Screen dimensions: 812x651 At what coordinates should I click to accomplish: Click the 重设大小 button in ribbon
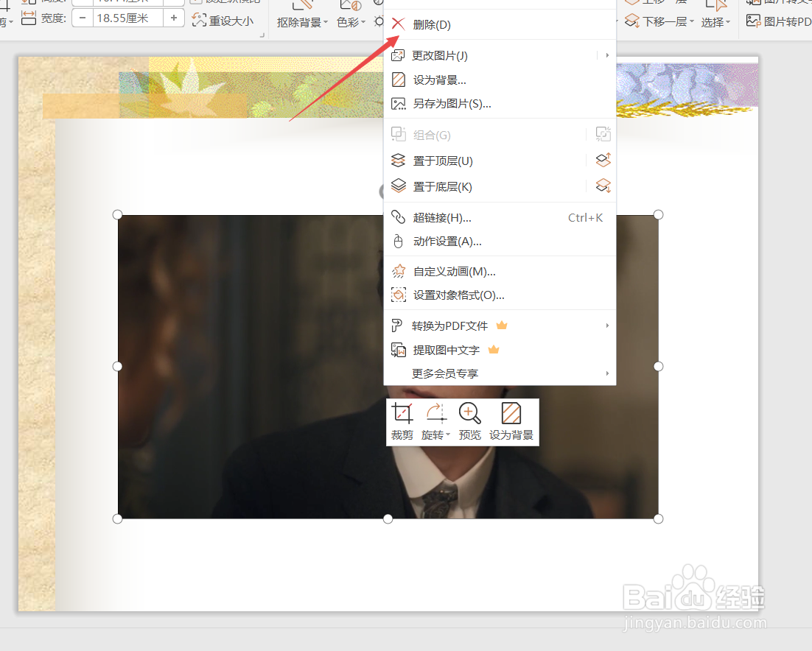[223, 21]
